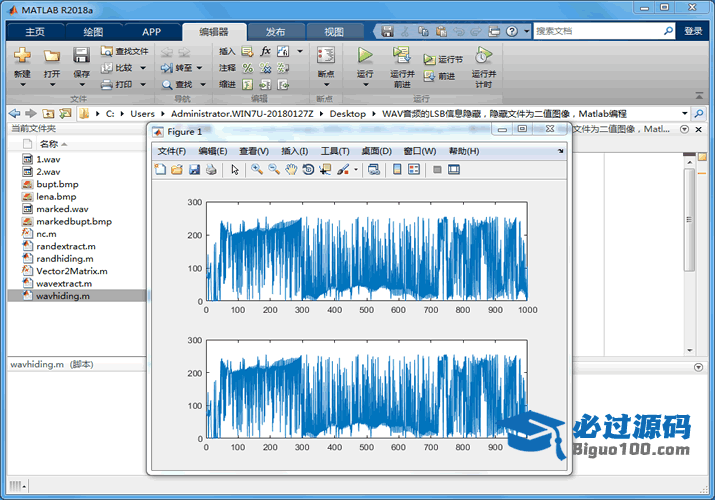Click Print (打印) in the ribbon
Image resolution: width=715 pixels, height=500 pixels.
point(117,84)
